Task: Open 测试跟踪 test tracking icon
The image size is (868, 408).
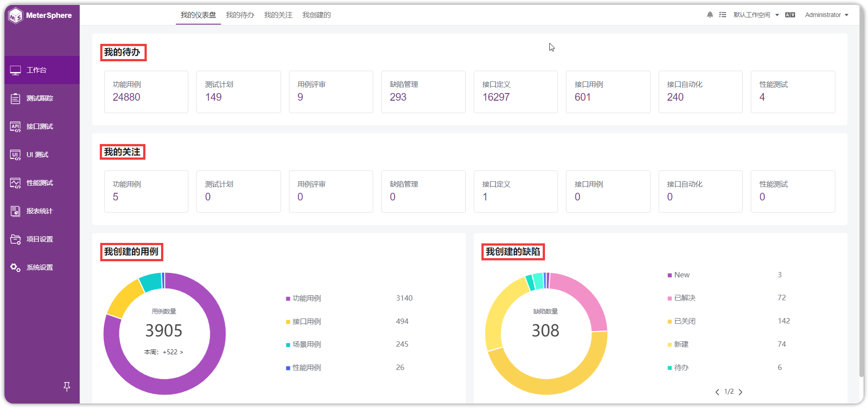Action: click(x=16, y=98)
